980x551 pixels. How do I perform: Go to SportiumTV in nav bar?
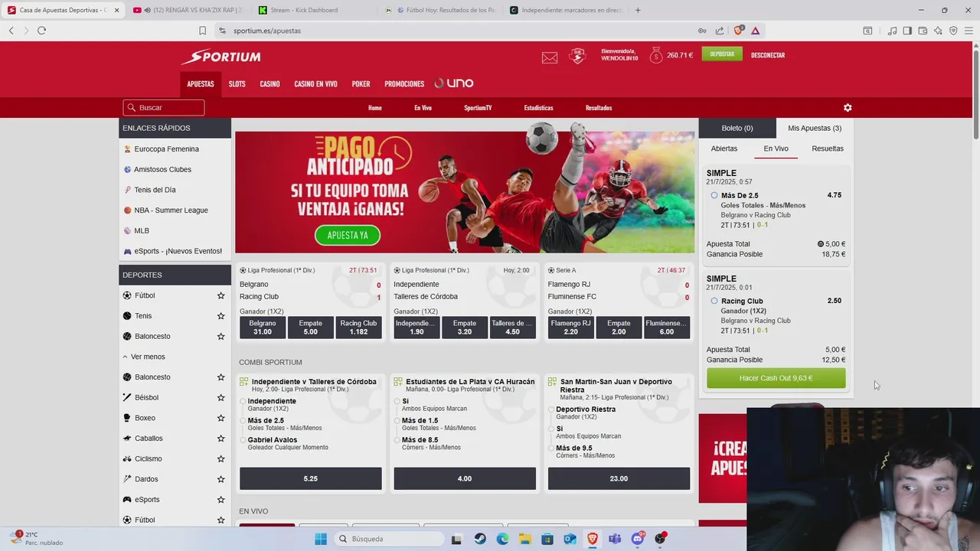[478, 108]
